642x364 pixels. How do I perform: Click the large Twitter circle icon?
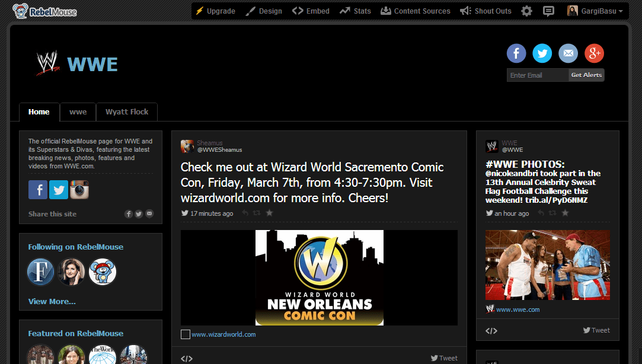[542, 53]
